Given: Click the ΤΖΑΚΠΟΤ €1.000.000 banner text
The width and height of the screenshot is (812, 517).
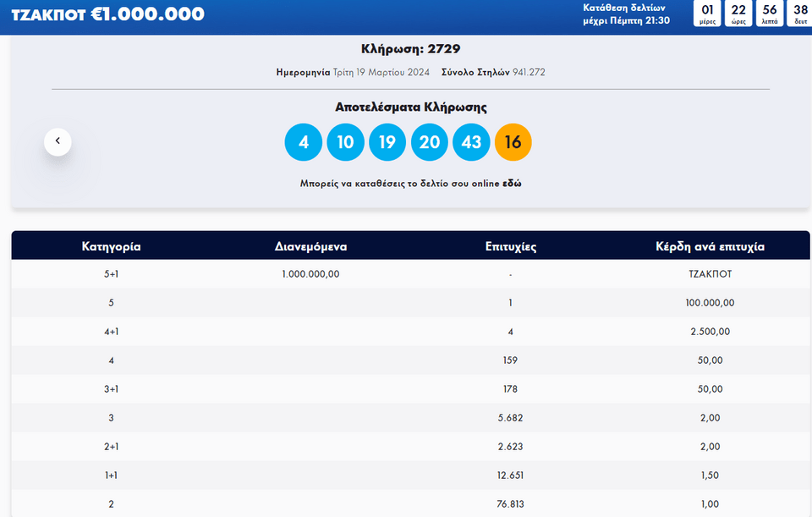Looking at the screenshot, I should click(107, 14).
